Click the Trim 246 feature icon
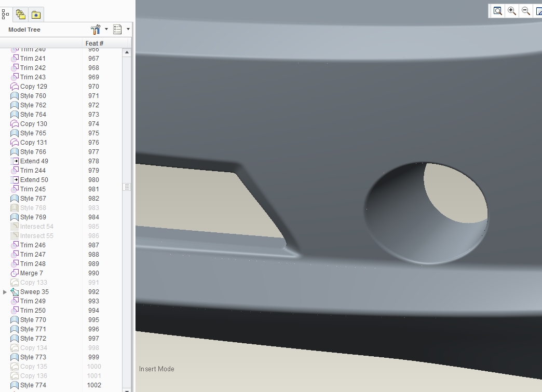This screenshot has height=392, width=542. [15, 245]
